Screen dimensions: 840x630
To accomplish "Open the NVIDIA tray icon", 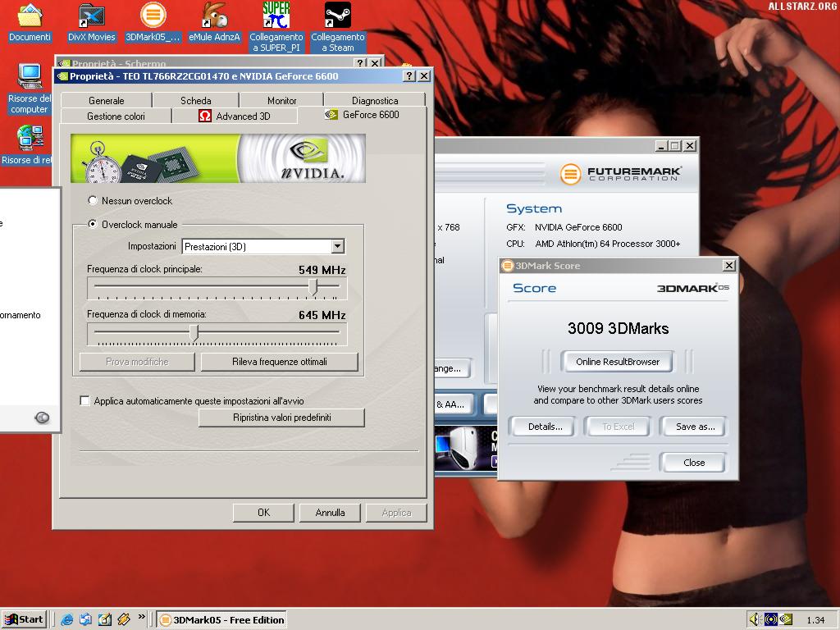I will (x=786, y=619).
